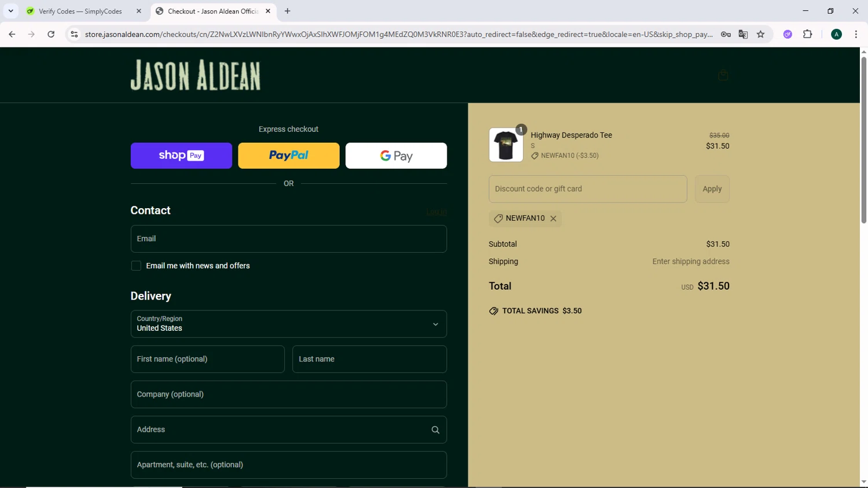Open the saved passwords key icon

pos(726,34)
